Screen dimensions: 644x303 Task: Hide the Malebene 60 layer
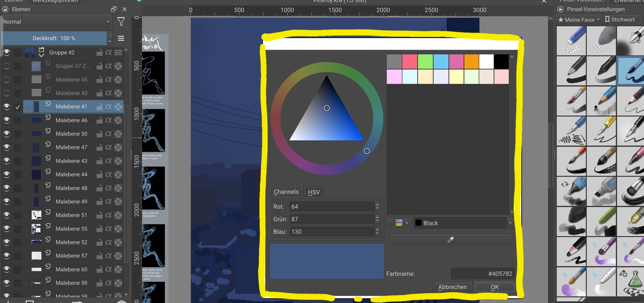coord(7,269)
